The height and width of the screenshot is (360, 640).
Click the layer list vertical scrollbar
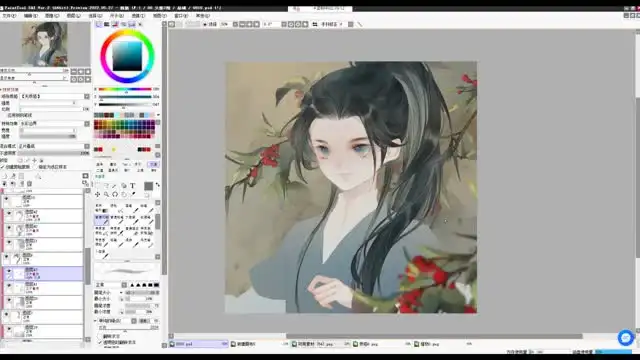click(x=87, y=266)
